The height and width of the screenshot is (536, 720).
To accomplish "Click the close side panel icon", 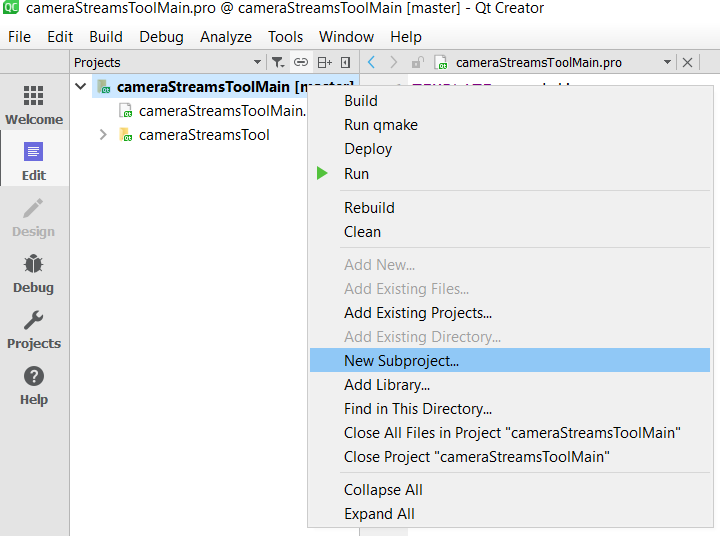I will click(x=346, y=62).
